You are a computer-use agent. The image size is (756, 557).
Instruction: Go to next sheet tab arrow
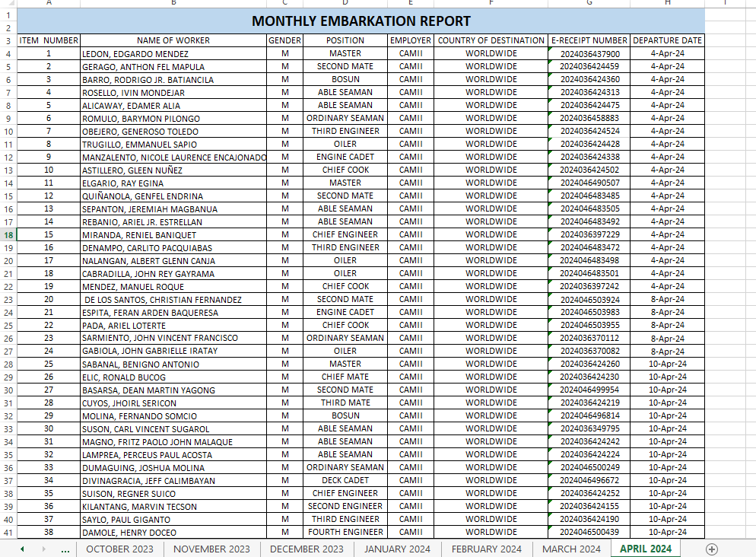(43, 549)
